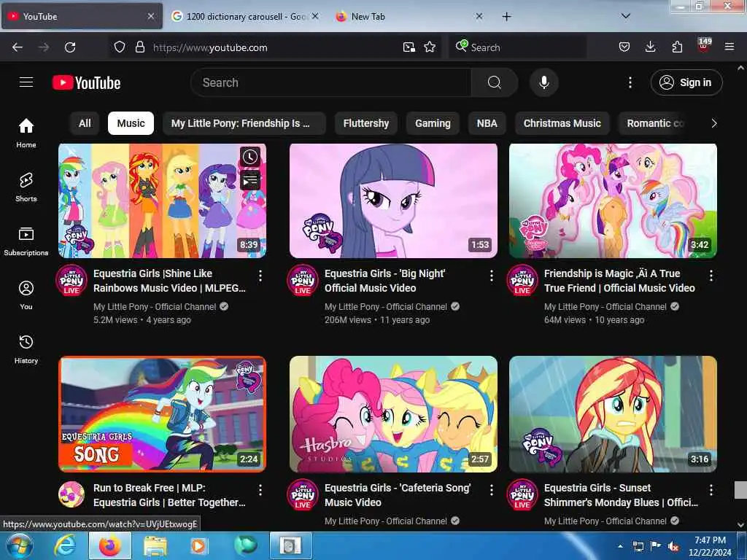
Task: Select My Little Pony: Friendship Is chip
Action: click(x=244, y=123)
